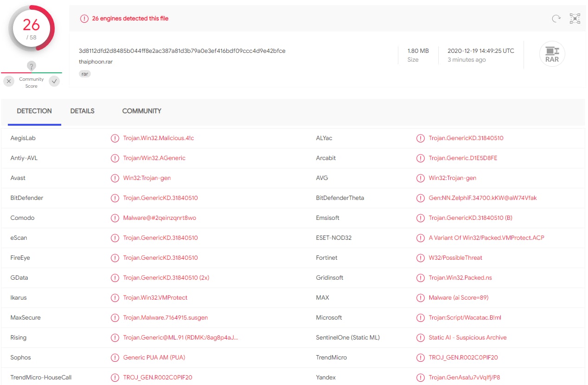Click the reanalyze refresh icon

tap(556, 19)
